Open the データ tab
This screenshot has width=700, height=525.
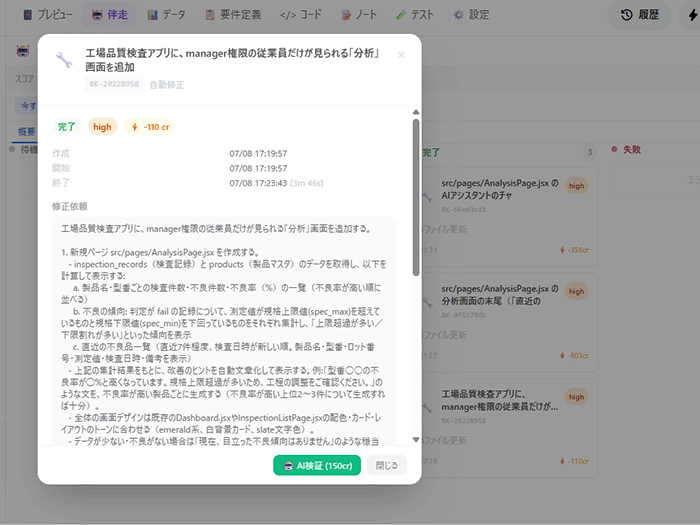pyautogui.click(x=166, y=15)
